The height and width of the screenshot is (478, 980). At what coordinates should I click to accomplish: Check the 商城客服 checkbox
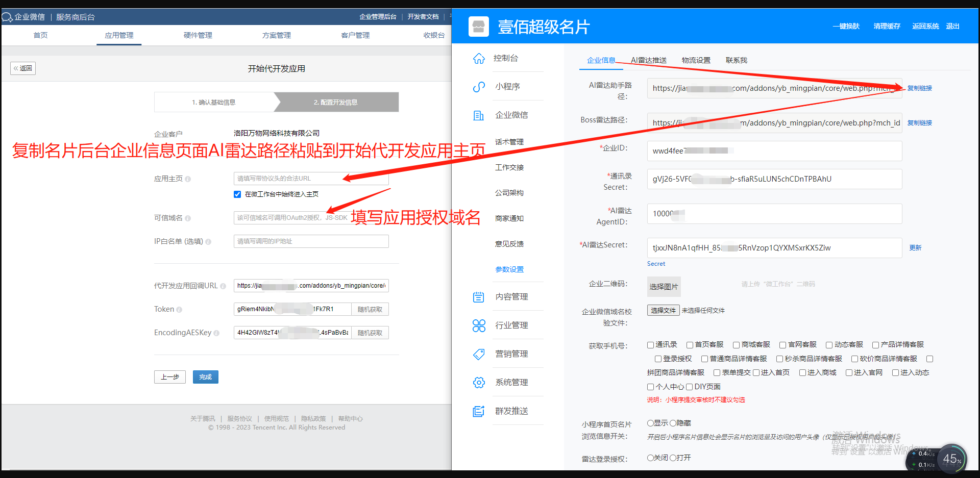(x=736, y=345)
